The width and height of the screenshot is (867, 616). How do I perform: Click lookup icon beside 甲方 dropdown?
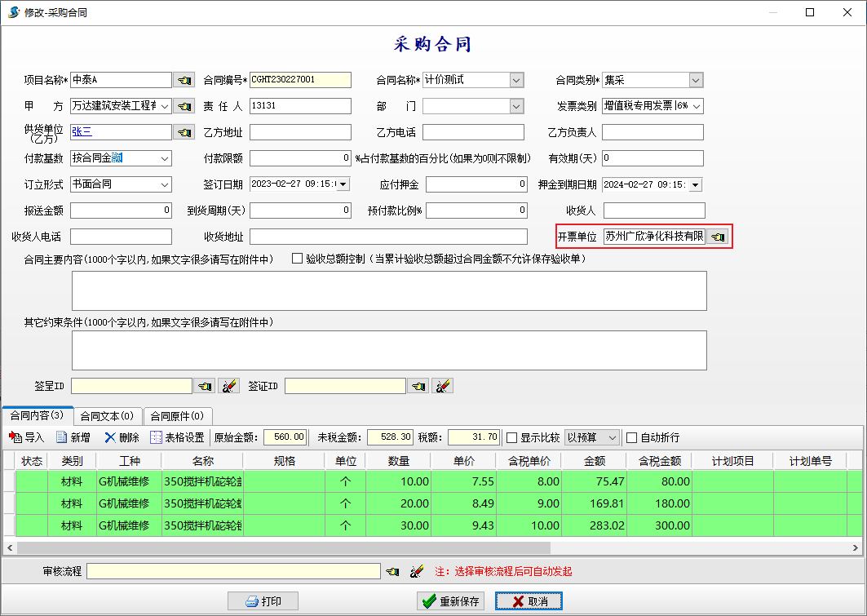pyautogui.click(x=184, y=106)
